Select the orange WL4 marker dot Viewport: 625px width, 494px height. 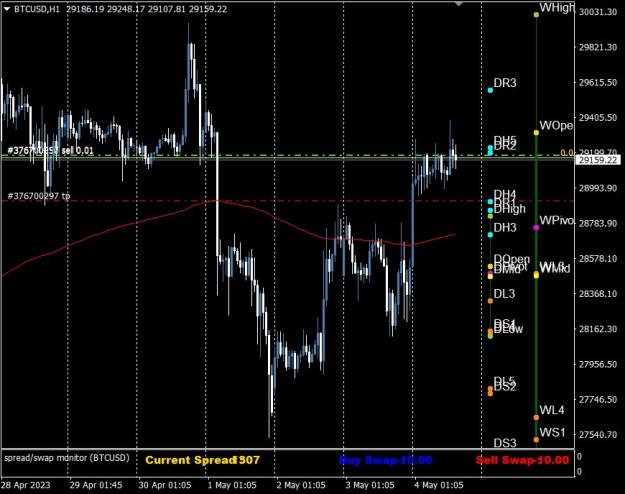[536, 418]
